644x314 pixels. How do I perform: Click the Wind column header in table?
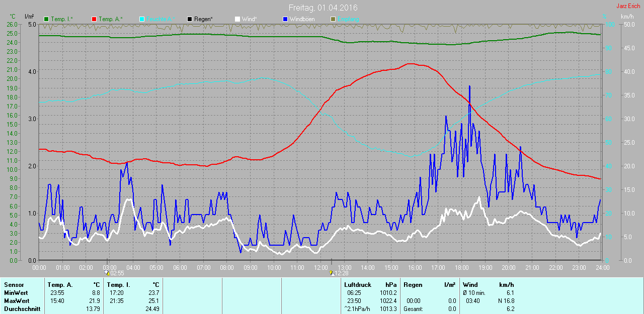click(x=470, y=285)
